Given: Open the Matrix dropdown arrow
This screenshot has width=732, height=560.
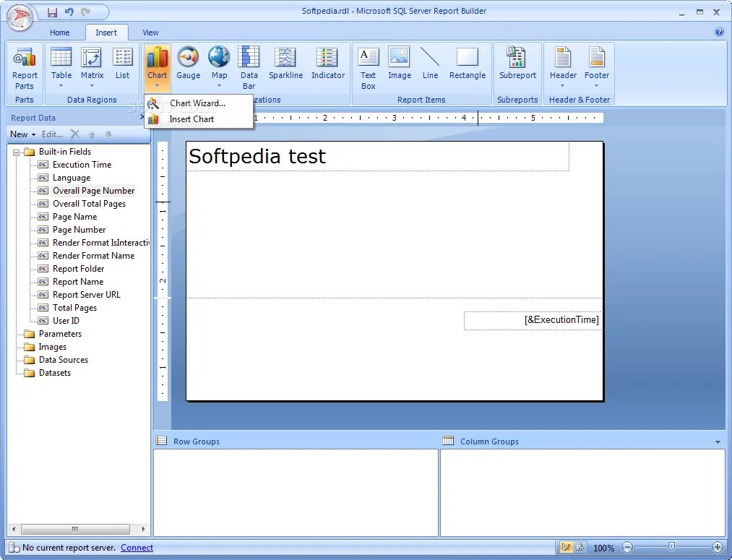Looking at the screenshot, I should point(92,86).
